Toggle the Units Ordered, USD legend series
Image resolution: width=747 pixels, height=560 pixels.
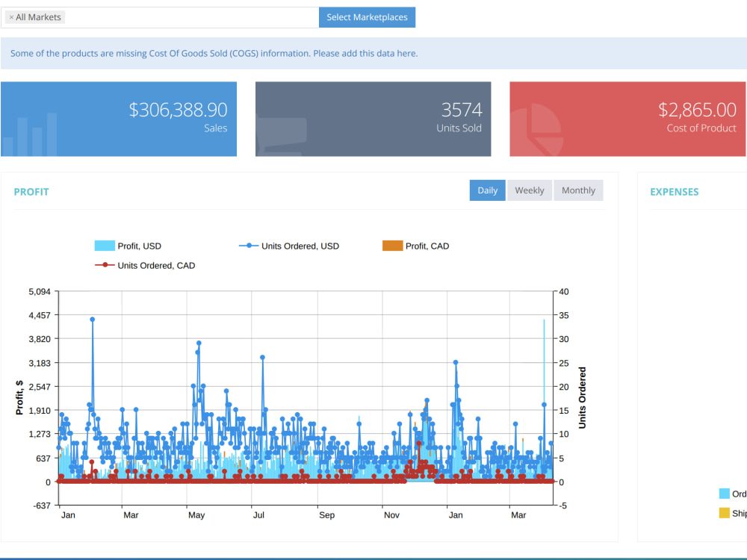(x=289, y=246)
